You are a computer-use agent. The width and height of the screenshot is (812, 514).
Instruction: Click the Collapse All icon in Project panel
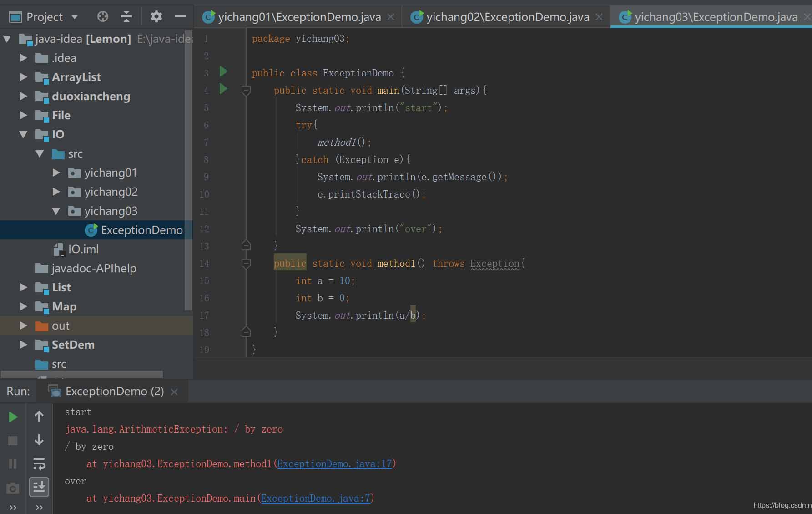tap(126, 17)
